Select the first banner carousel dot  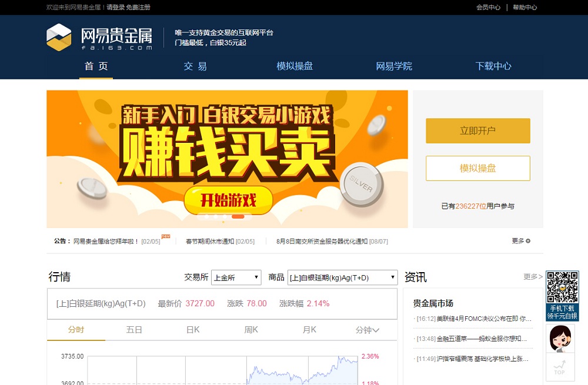point(206,217)
